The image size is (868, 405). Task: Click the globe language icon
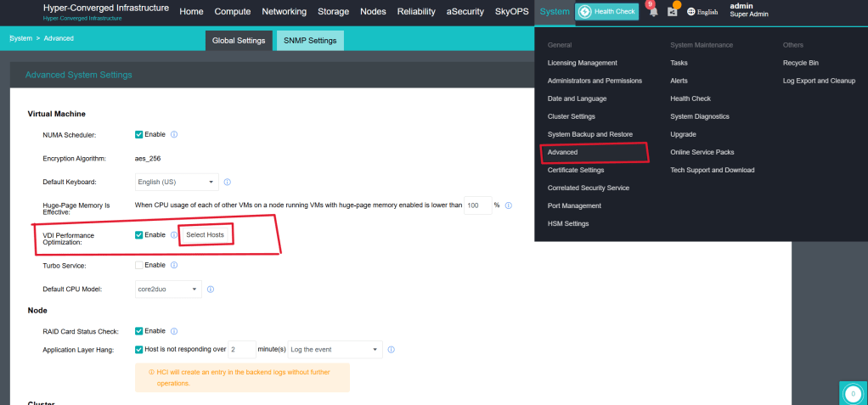tap(691, 12)
